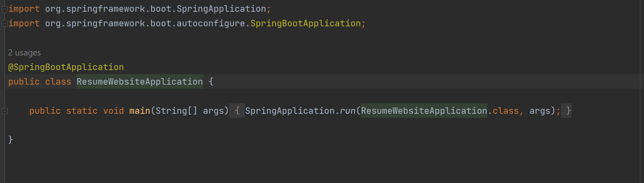Select the ResumeWebsiteApplication class name in the declaration
The width and height of the screenshot is (644, 183).
[x=140, y=82]
